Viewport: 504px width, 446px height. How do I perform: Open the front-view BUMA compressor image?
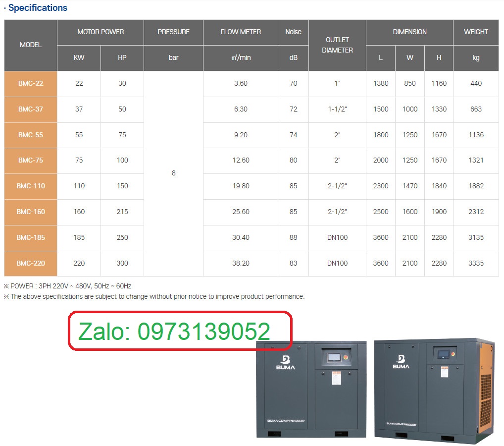point(311,390)
